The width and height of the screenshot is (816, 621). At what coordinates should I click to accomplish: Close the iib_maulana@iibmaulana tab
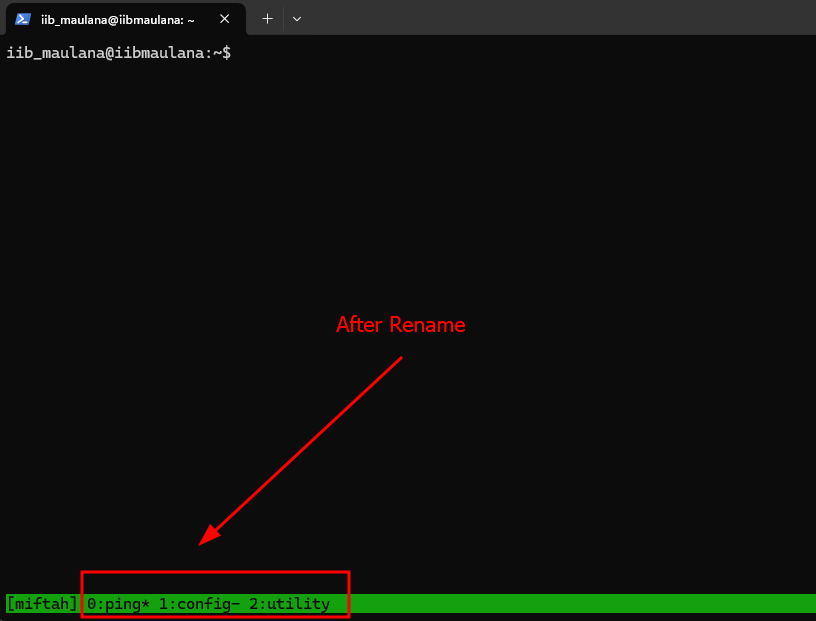click(225, 18)
